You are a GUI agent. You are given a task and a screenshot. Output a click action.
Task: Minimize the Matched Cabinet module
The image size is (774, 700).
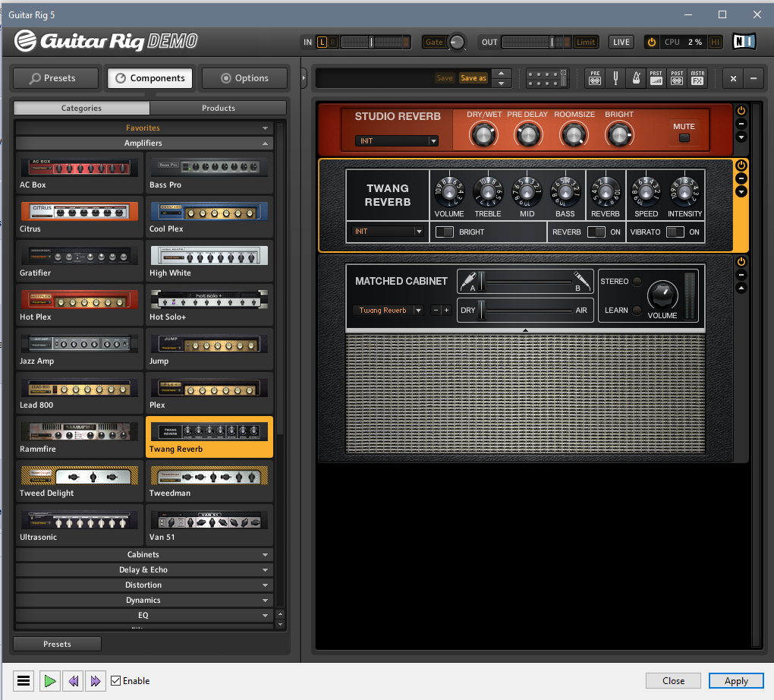coord(741,275)
